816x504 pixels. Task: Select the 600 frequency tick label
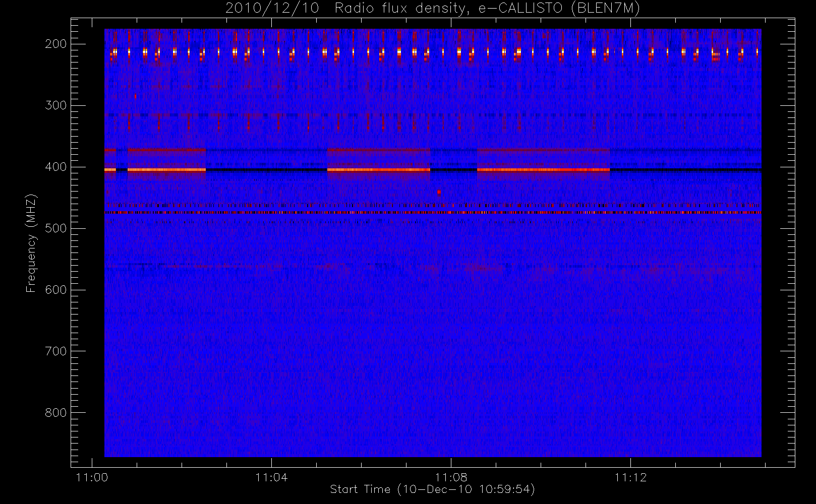(x=55, y=290)
